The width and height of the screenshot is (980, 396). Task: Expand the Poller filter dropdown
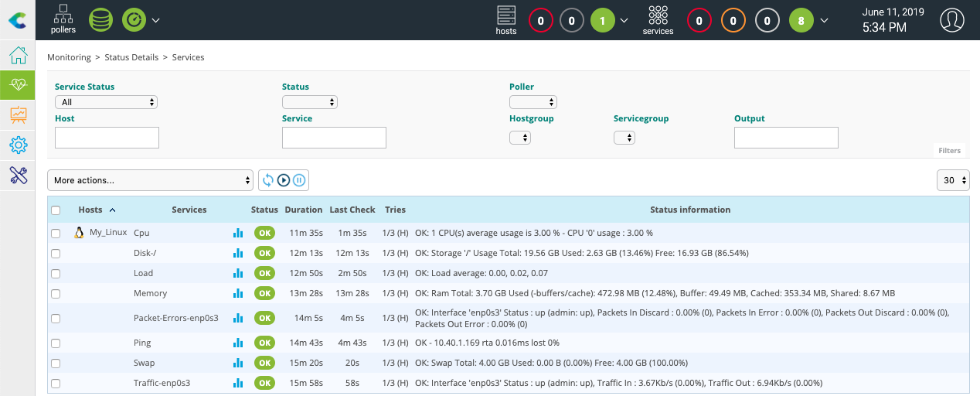click(x=533, y=102)
